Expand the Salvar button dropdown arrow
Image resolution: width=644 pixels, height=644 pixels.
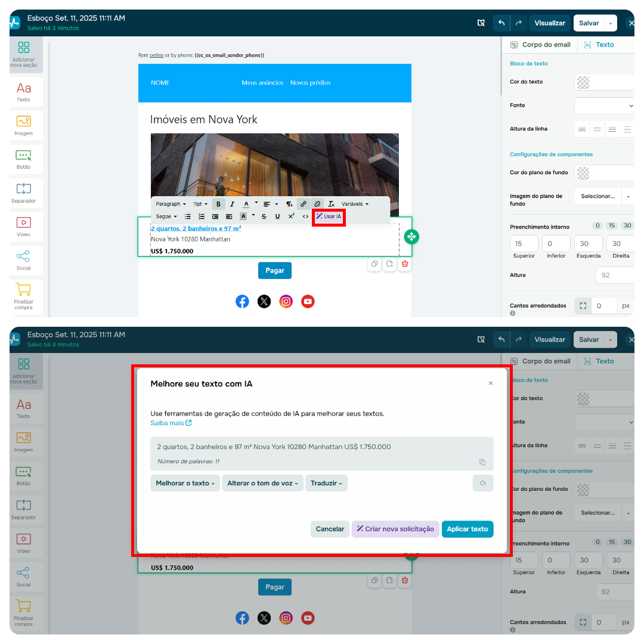(611, 23)
